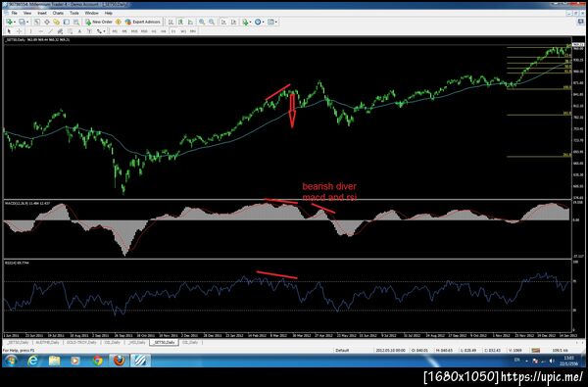
Task: Switch to the GOLD-TROY,Daily chart tab
Action: (x=81, y=343)
